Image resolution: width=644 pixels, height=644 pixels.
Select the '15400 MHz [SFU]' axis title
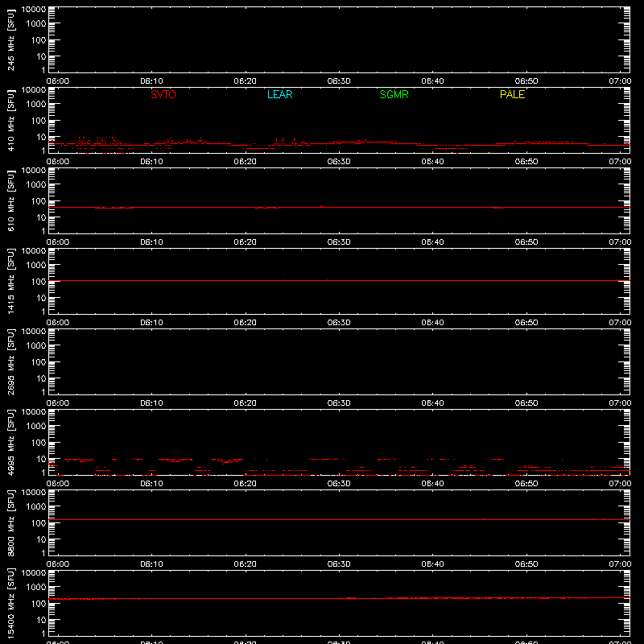click(10, 603)
